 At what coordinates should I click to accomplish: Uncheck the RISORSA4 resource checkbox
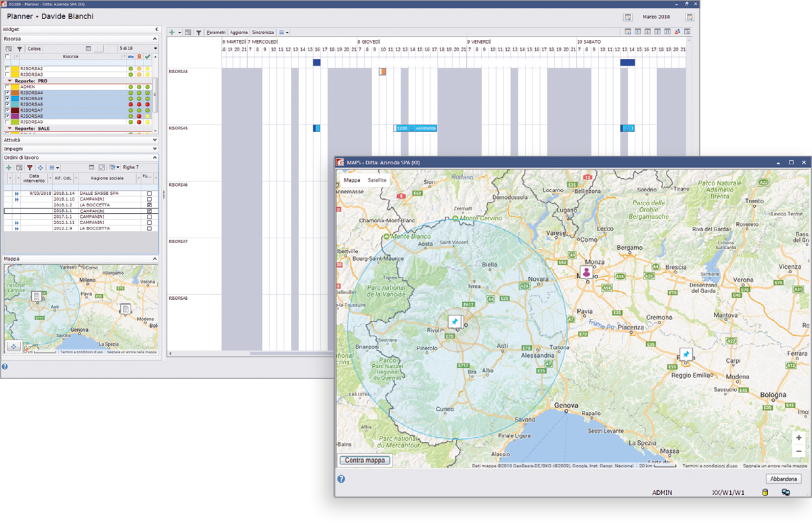8,93
